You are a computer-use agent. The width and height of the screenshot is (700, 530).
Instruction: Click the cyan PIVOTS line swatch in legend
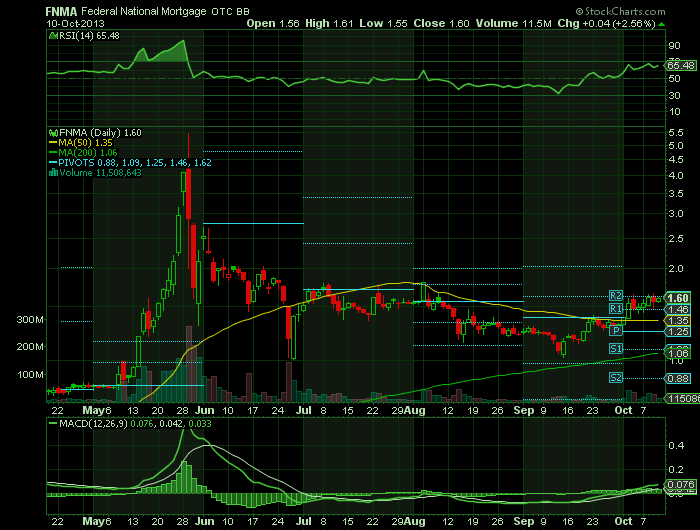coord(53,163)
